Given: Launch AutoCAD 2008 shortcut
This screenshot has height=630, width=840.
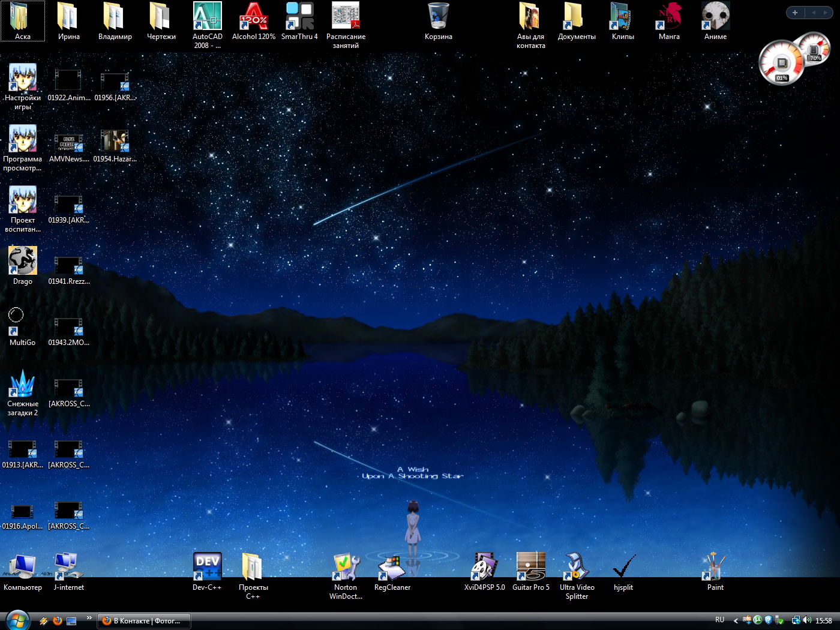Looking at the screenshot, I should click(208, 25).
